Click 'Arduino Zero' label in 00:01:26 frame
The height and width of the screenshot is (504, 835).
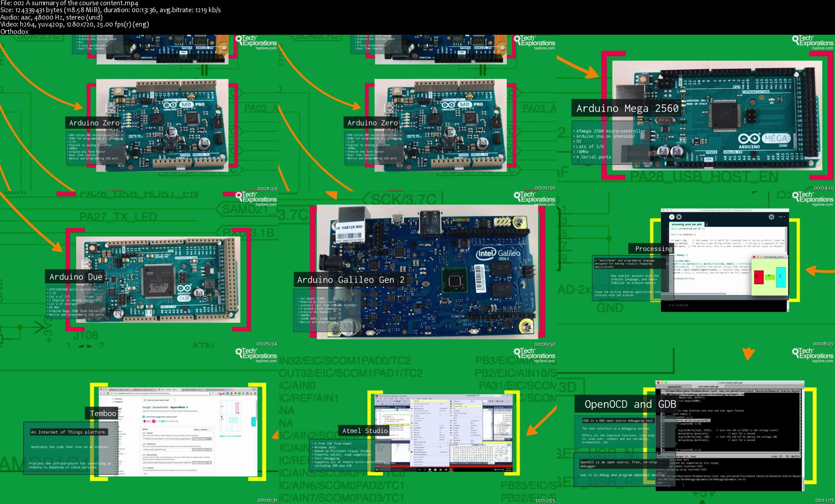pyautogui.click(x=94, y=123)
